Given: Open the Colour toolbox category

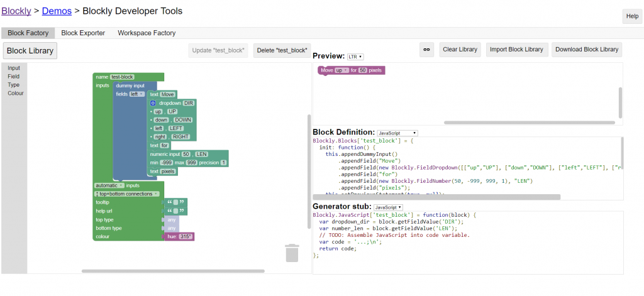Looking at the screenshot, I should [x=16, y=93].
